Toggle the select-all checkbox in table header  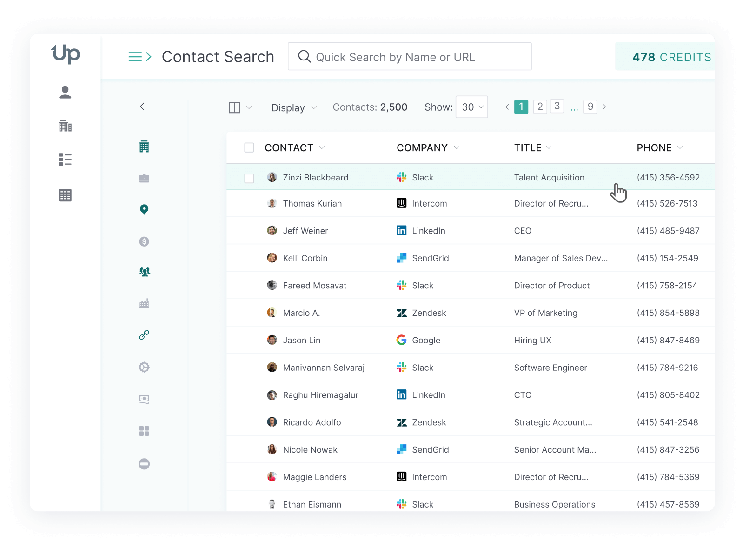(249, 148)
